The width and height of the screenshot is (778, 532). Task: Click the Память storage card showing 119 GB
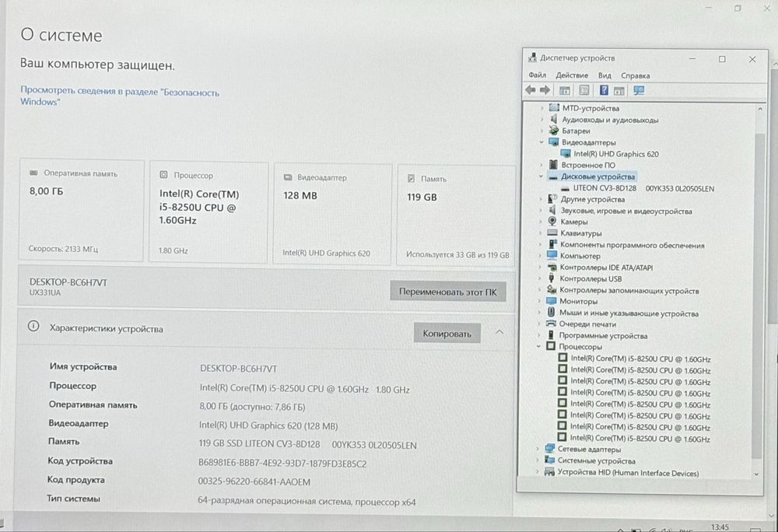pos(456,215)
